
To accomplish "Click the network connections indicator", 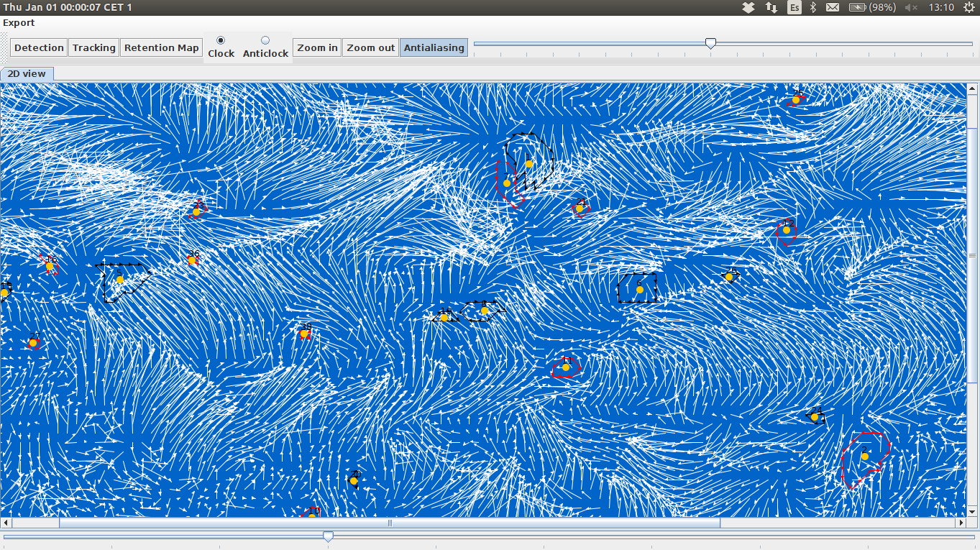I will click(x=771, y=7).
